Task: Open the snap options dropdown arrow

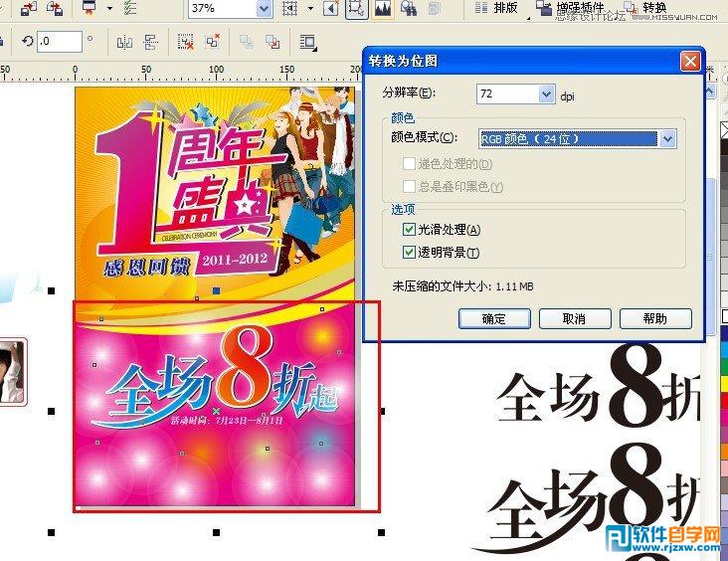Action: click(310, 8)
